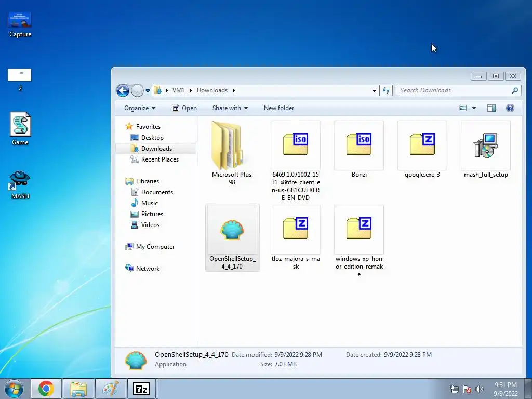Click the Back navigation arrow button

pyautogui.click(x=123, y=90)
